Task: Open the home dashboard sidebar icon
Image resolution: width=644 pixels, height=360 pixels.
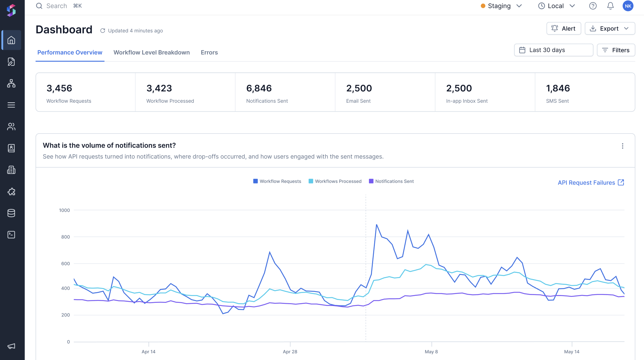Action: pyautogui.click(x=11, y=40)
